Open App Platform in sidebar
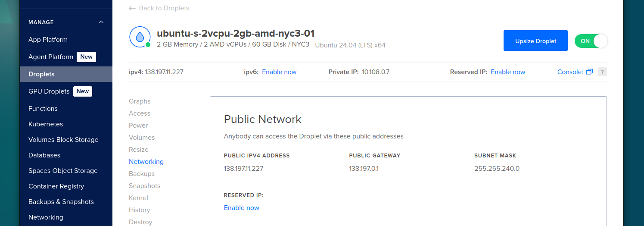The height and width of the screenshot is (226, 644). (48, 40)
